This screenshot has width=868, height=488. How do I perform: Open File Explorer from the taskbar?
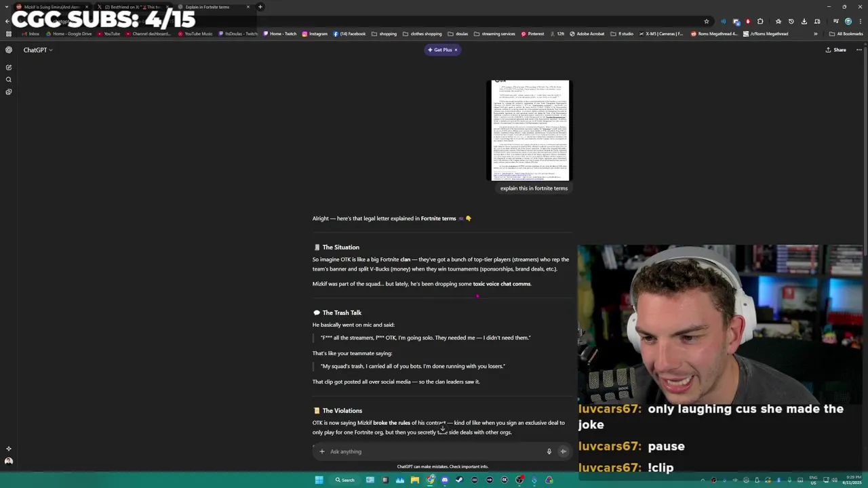point(415,480)
